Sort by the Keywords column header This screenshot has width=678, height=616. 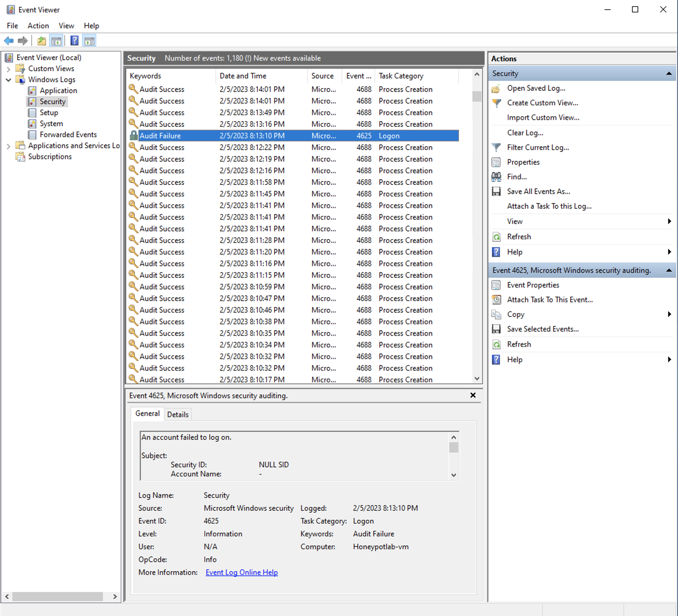pyautogui.click(x=171, y=76)
